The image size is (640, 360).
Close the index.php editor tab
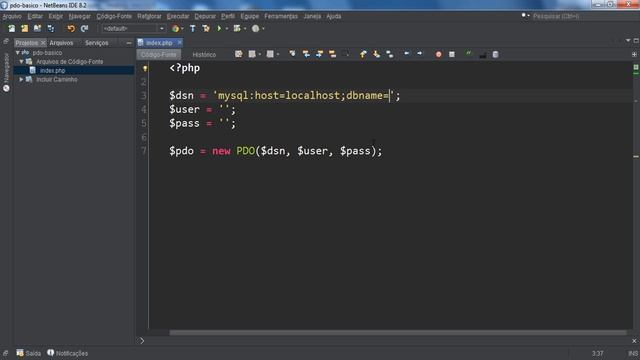pos(180,42)
